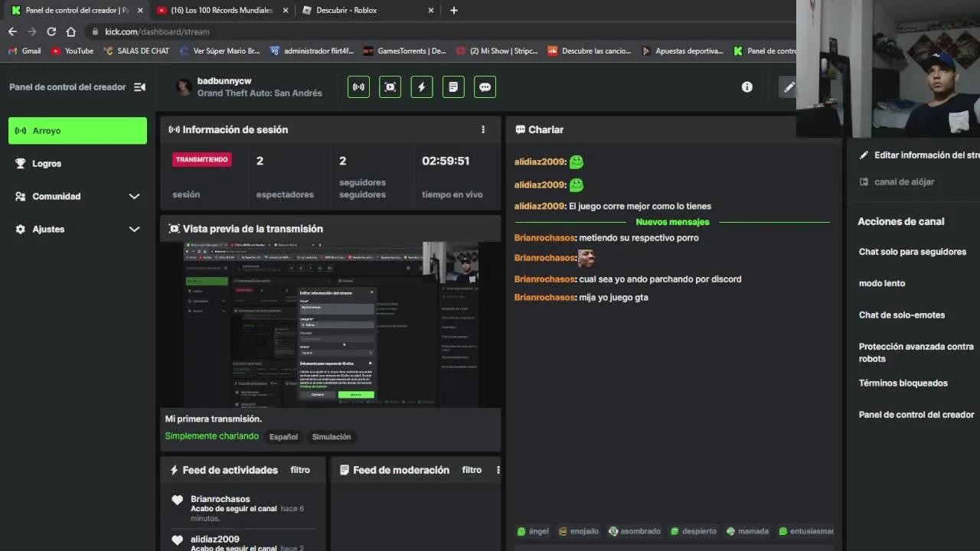Enable 'Chat solo para seguidores' mode

point(912,252)
